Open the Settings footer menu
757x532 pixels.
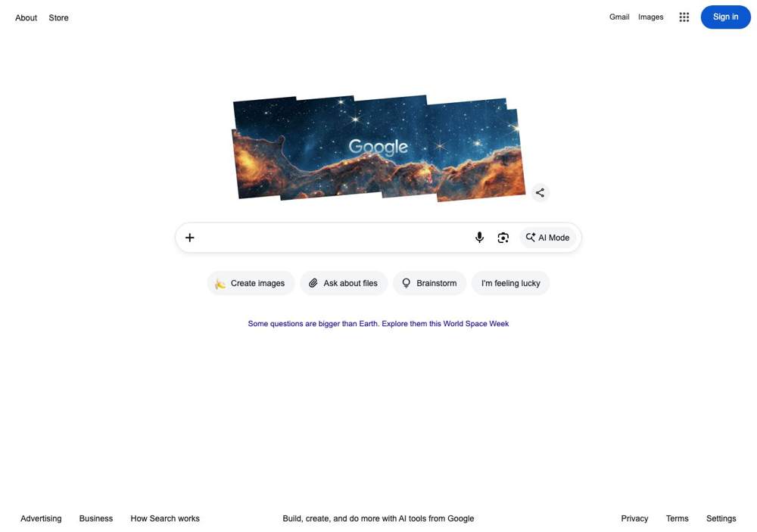coord(721,518)
